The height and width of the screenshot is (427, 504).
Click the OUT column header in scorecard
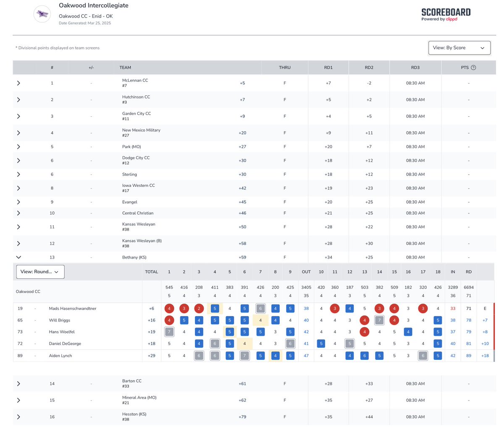tap(306, 272)
